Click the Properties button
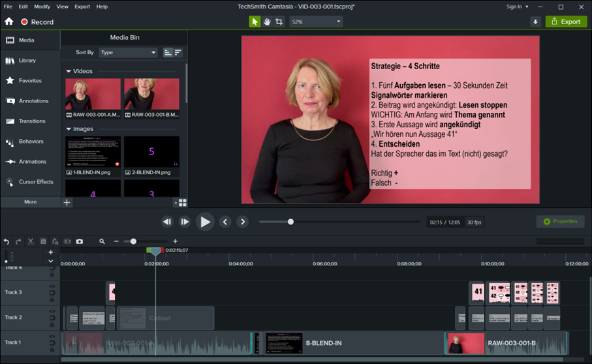This screenshot has width=592, height=364. point(560,222)
